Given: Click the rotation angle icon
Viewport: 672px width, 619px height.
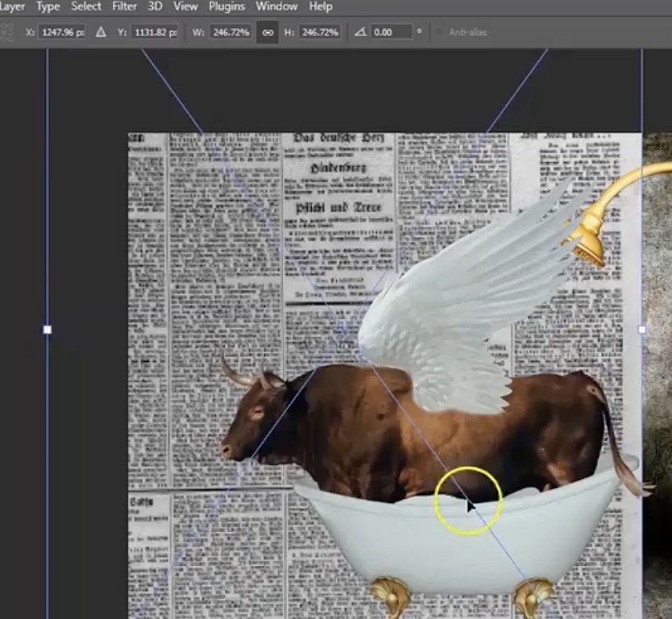Looking at the screenshot, I should coord(360,32).
